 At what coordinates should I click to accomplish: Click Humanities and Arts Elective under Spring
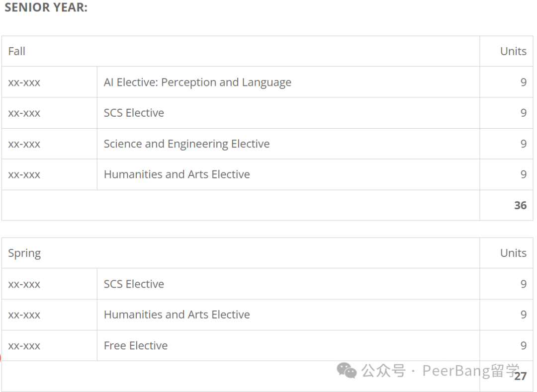pyautogui.click(x=177, y=314)
